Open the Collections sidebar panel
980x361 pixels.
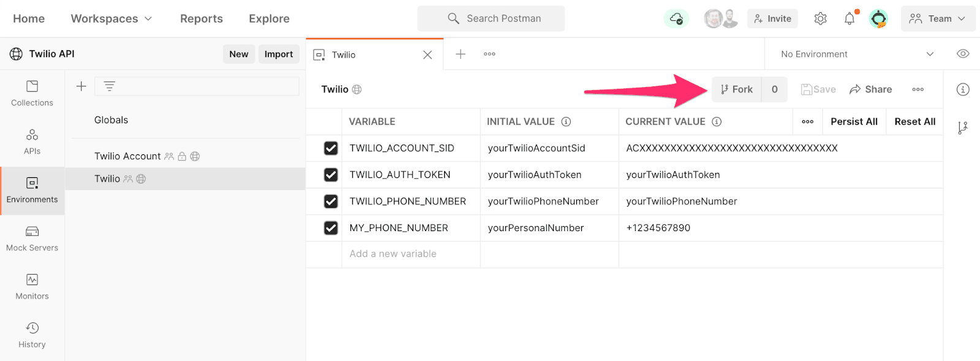point(32,94)
